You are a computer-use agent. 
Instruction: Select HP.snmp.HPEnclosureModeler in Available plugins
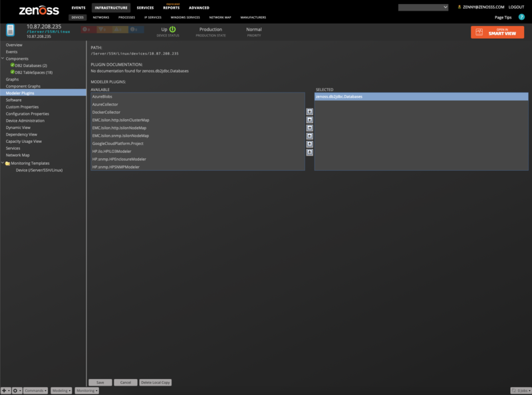(198, 159)
